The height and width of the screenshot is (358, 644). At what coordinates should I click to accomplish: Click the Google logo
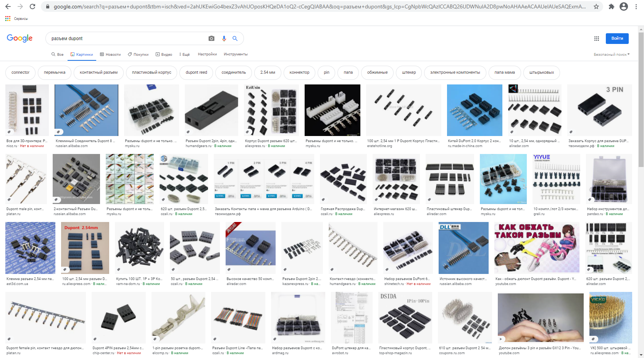point(19,38)
